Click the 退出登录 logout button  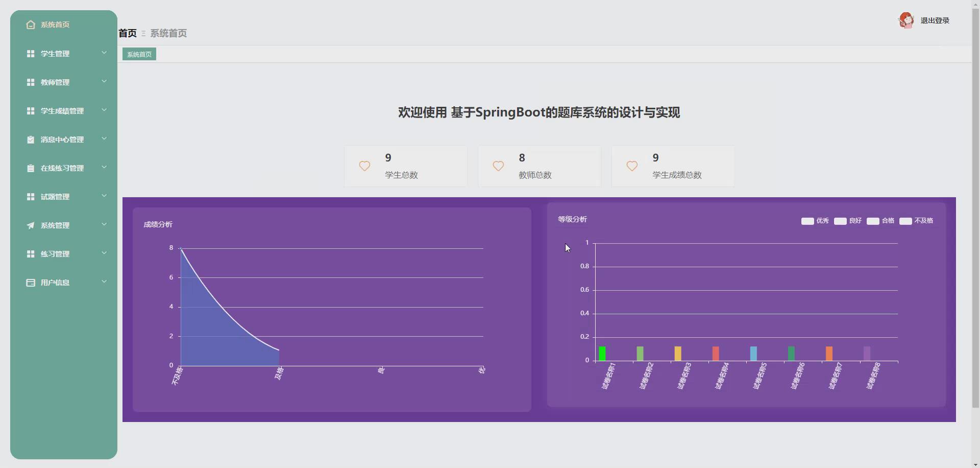point(935,20)
